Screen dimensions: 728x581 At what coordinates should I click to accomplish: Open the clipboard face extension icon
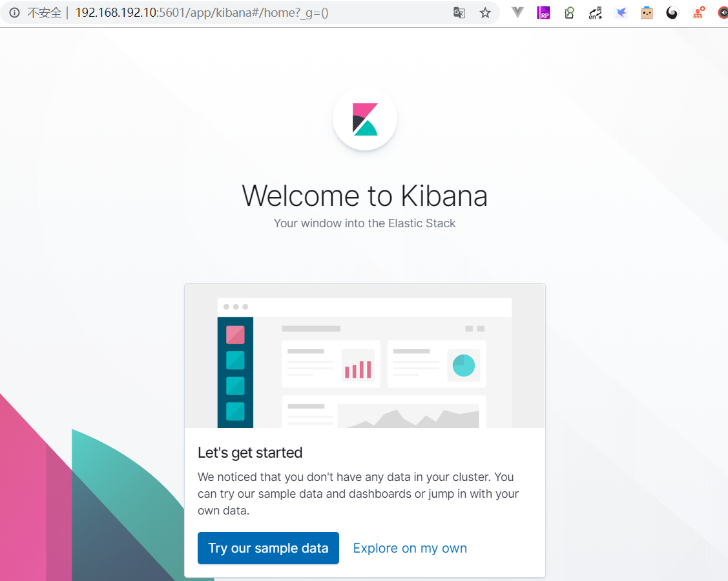coord(647,12)
